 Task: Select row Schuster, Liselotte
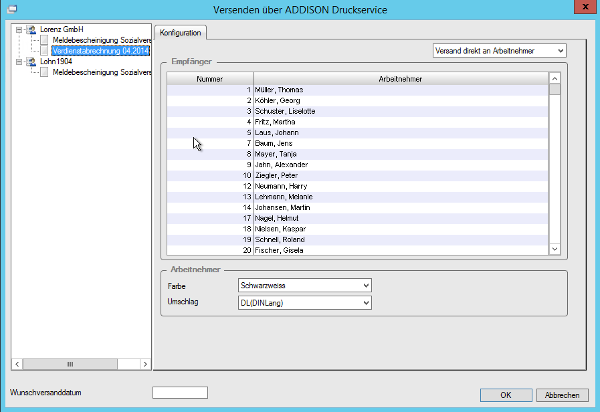click(x=357, y=111)
